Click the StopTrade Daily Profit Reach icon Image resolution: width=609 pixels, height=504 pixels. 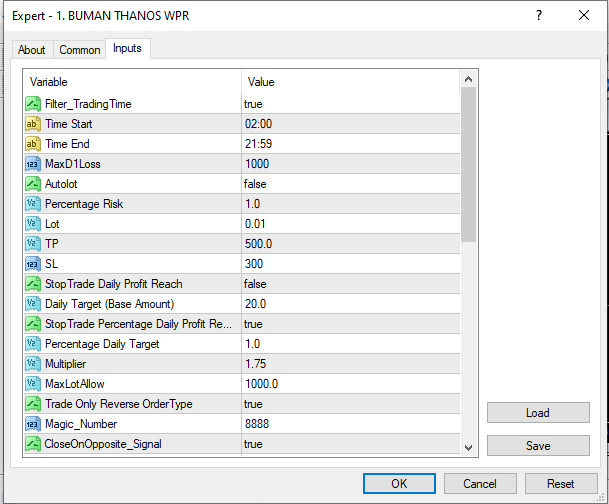(33, 284)
